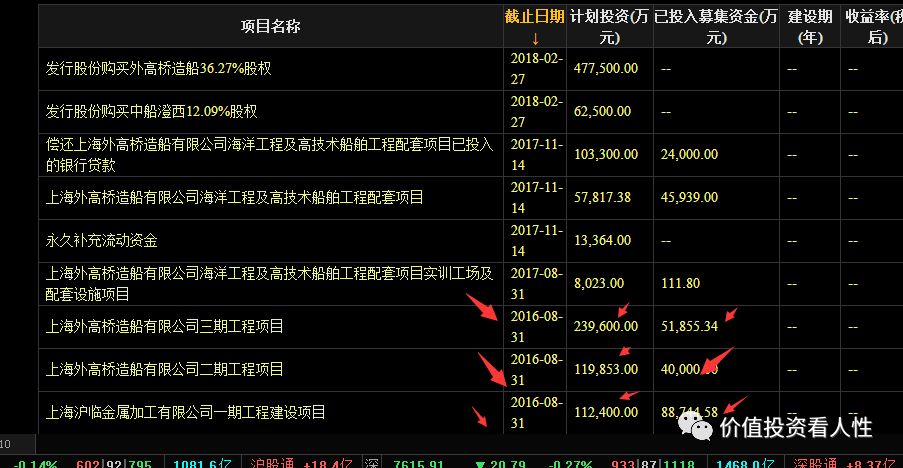Click the 计划投资(万元) column header
Viewport: 903px width, 468px height.
[609, 26]
